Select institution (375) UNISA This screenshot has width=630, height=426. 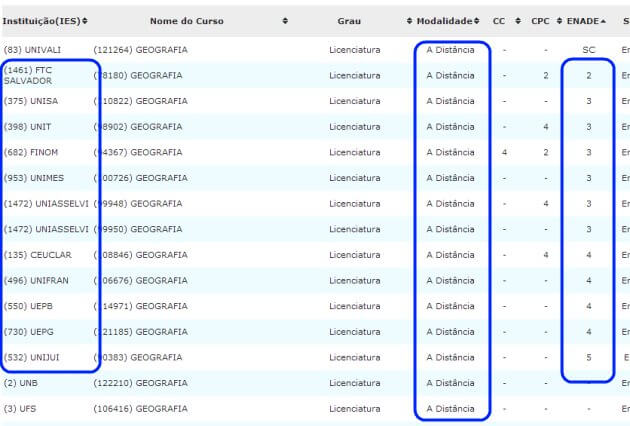pyautogui.click(x=31, y=101)
